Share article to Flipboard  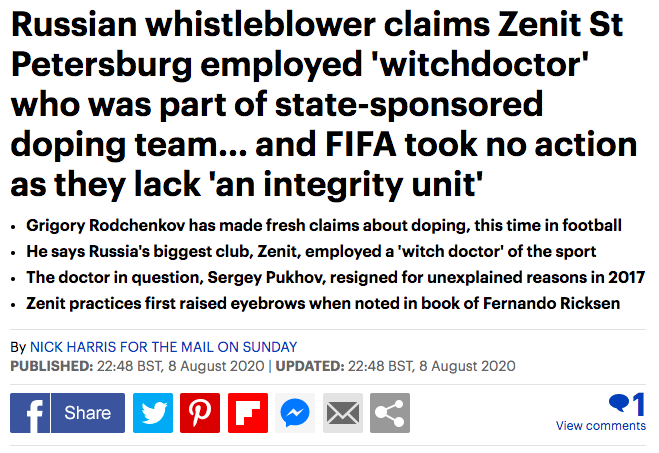(248, 413)
